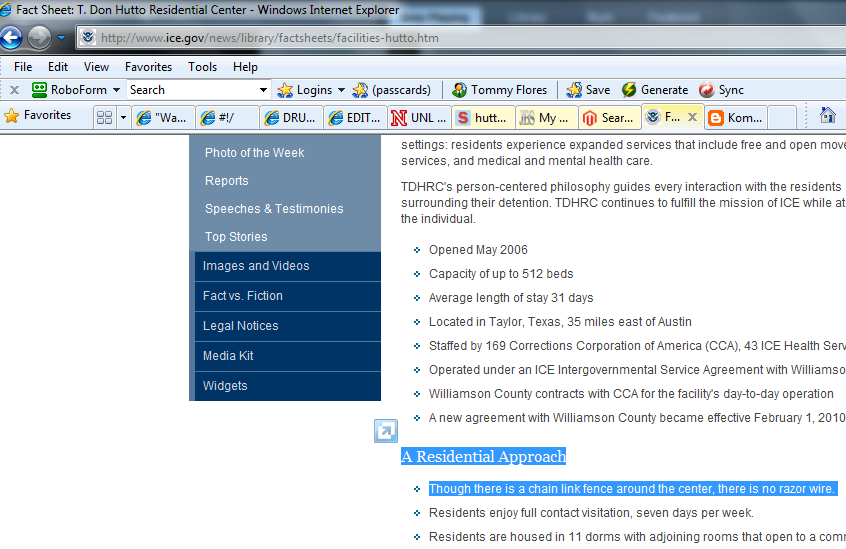Click the browser Back arrow button

tap(11, 38)
